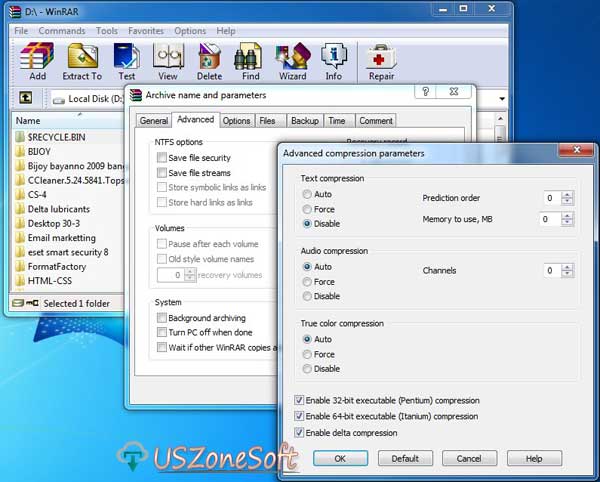Click the Prediction order input field
600x482 pixels.
pos(553,198)
